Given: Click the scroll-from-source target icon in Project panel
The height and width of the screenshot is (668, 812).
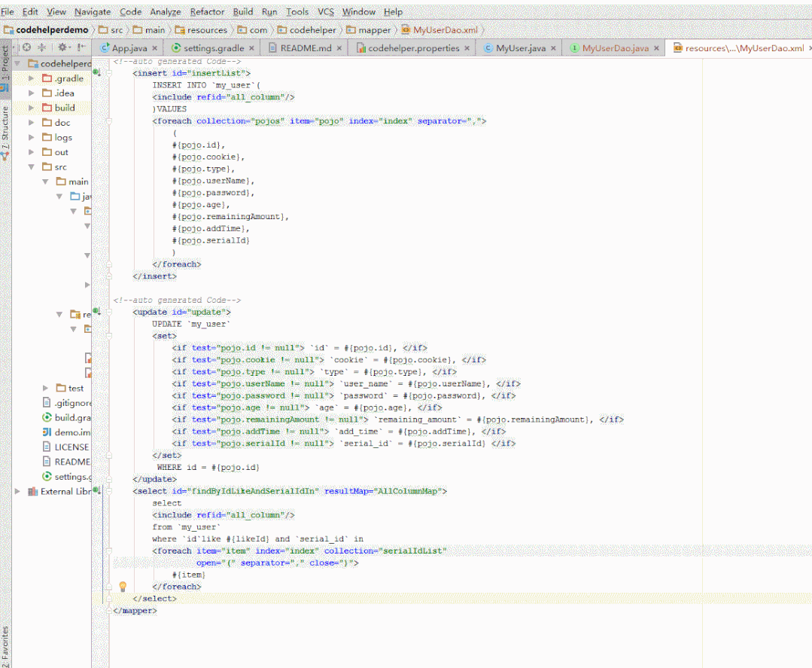Looking at the screenshot, I should click(x=26, y=47).
